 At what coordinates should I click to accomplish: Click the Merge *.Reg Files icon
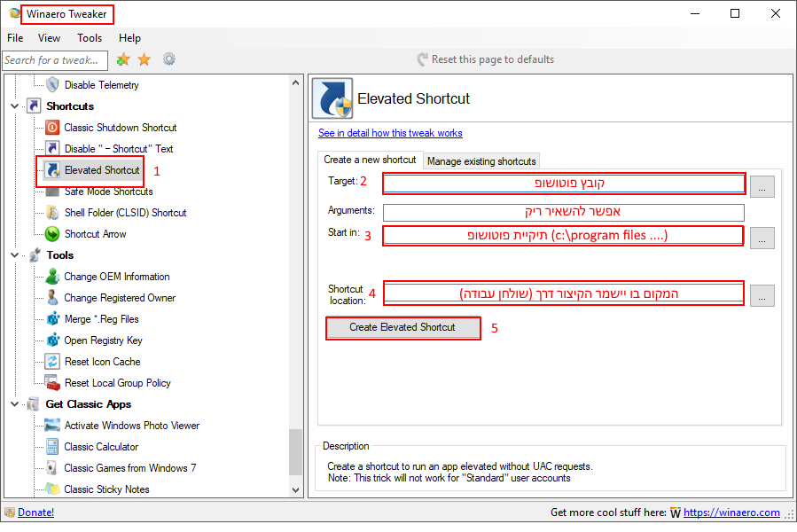coord(53,319)
